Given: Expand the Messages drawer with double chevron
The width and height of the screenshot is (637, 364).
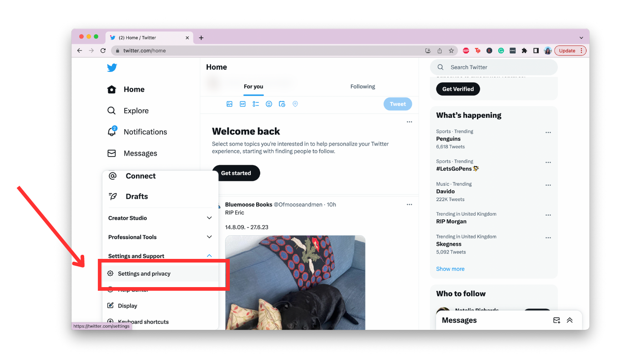Looking at the screenshot, I should pyautogui.click(x=570, y=320).
